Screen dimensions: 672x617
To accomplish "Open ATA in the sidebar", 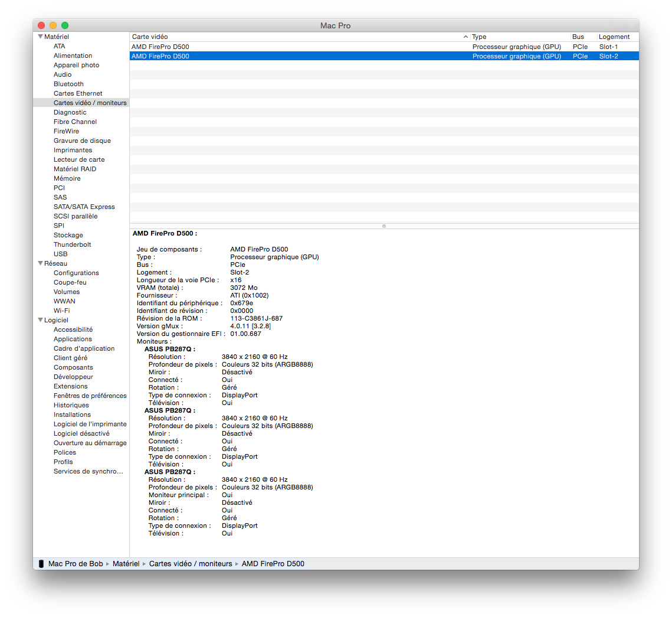I will (x=59, y=46).
